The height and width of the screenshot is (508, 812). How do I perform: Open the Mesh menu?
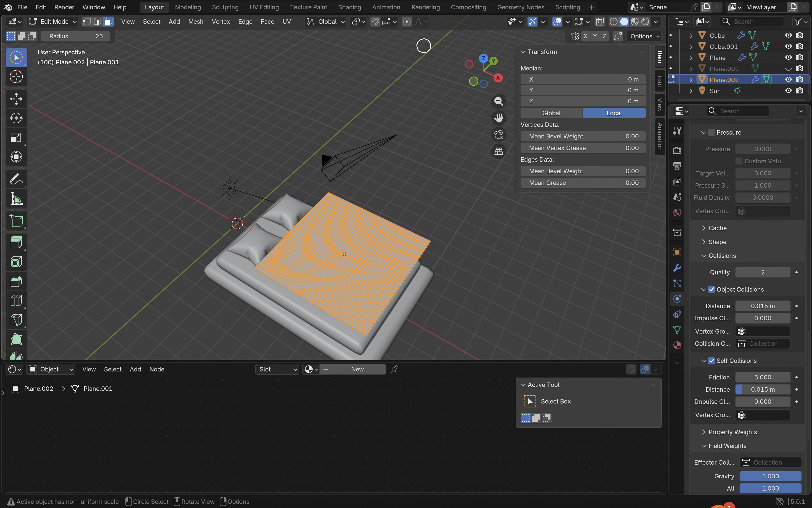coord(195,22)
